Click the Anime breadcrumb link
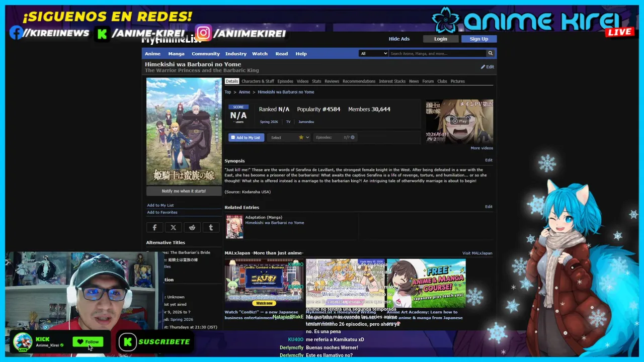Screen dimensions: 644x362 click(244, 92)
